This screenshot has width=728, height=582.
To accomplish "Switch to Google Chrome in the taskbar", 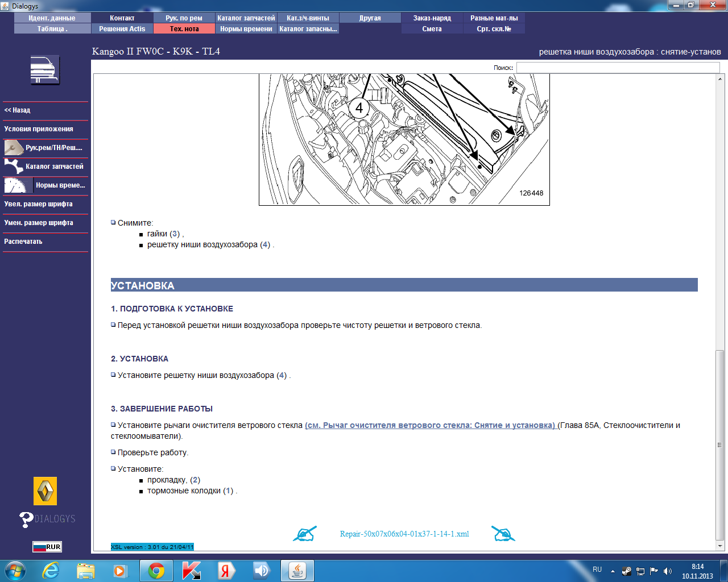I will coord(156,571).
